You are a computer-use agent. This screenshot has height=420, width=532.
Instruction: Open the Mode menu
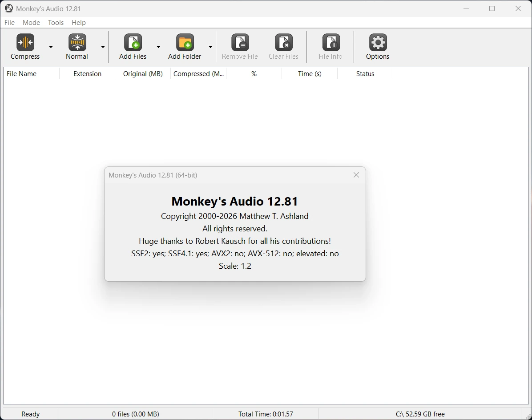(x=31, y=22)
